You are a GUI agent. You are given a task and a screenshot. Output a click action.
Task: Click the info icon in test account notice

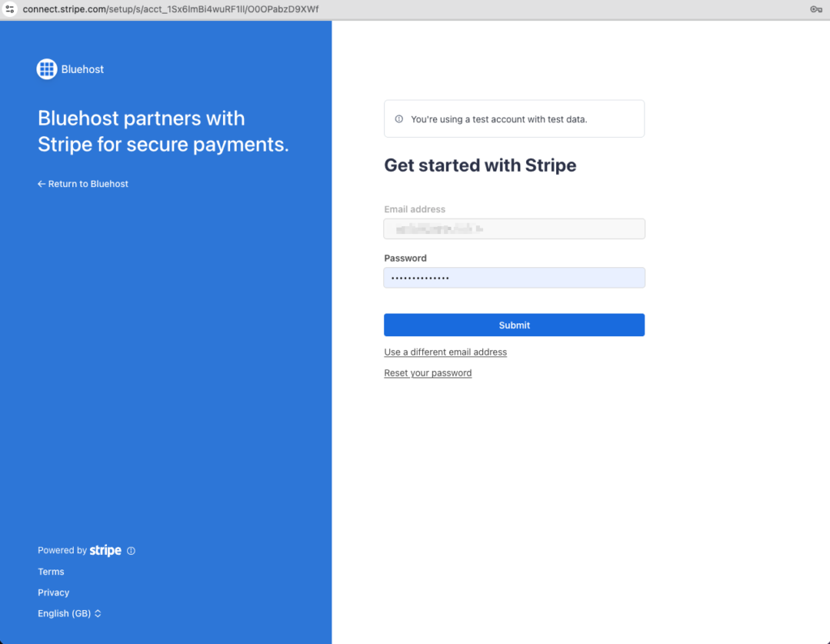click(399, 119)
